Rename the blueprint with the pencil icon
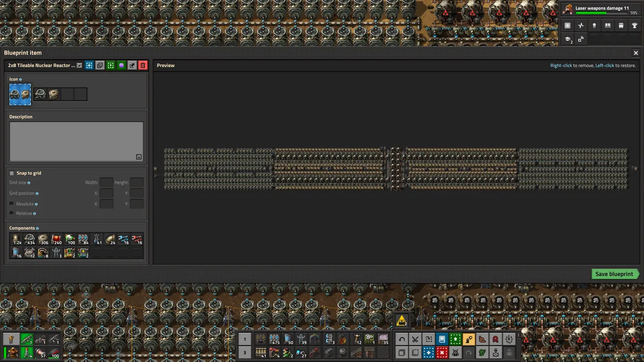 (x=79, y=65)
